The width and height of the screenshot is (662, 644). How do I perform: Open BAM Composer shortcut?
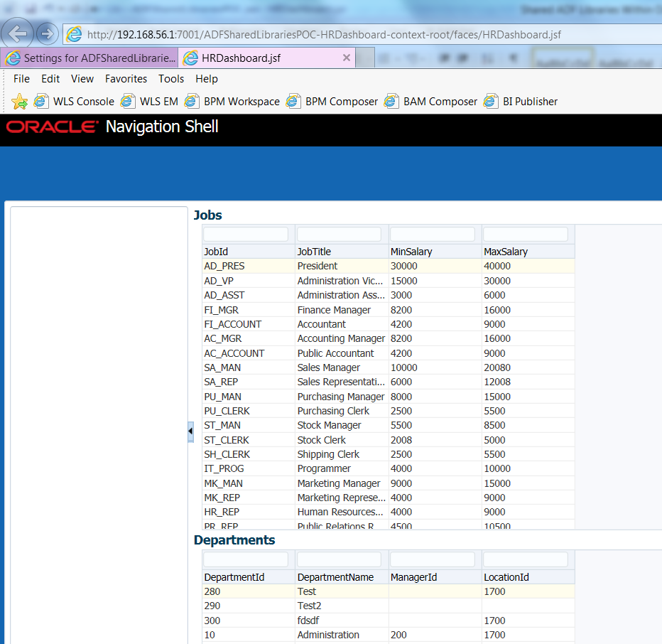pyautogui.click(x=440, y=101)
